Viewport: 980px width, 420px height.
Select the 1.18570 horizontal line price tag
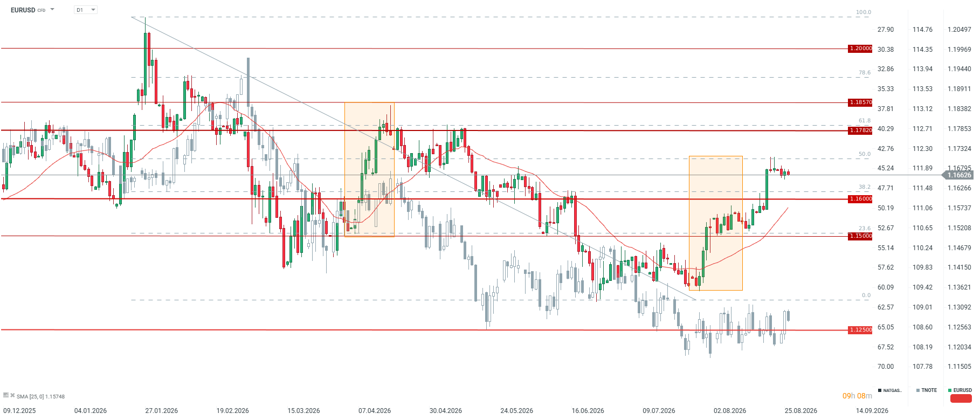[x=860, y=102]
